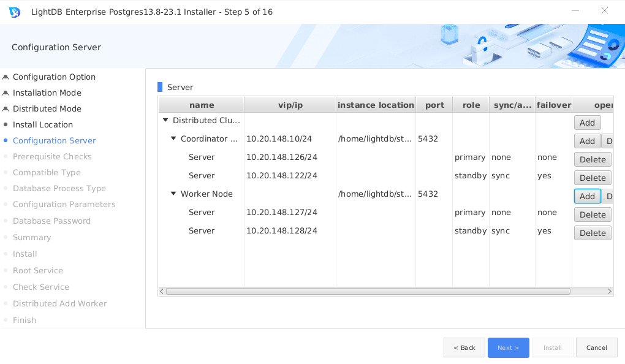This screenshot has width=625, height=364.
Task: Click the 'instance location' column header
Action: pos(376,105)
